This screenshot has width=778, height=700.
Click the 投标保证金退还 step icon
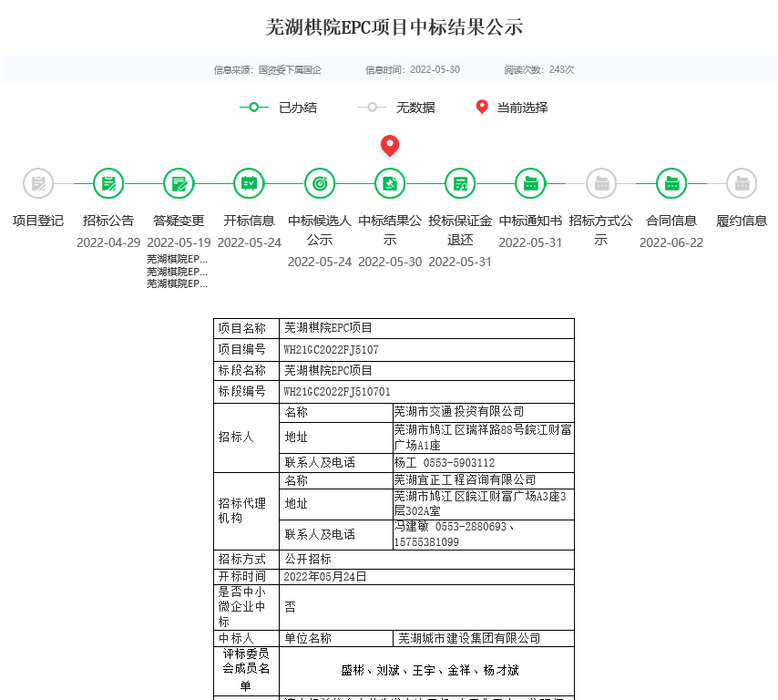[460, 184]
